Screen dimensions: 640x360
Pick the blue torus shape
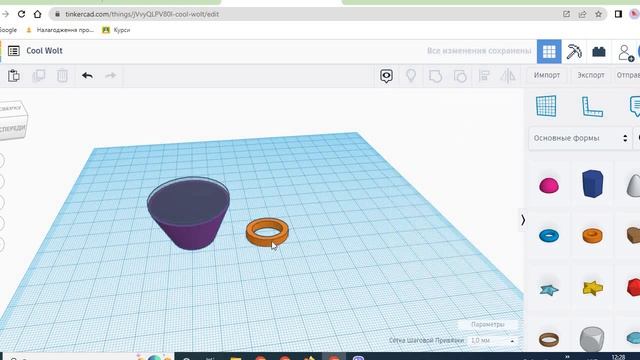point(549,236)
